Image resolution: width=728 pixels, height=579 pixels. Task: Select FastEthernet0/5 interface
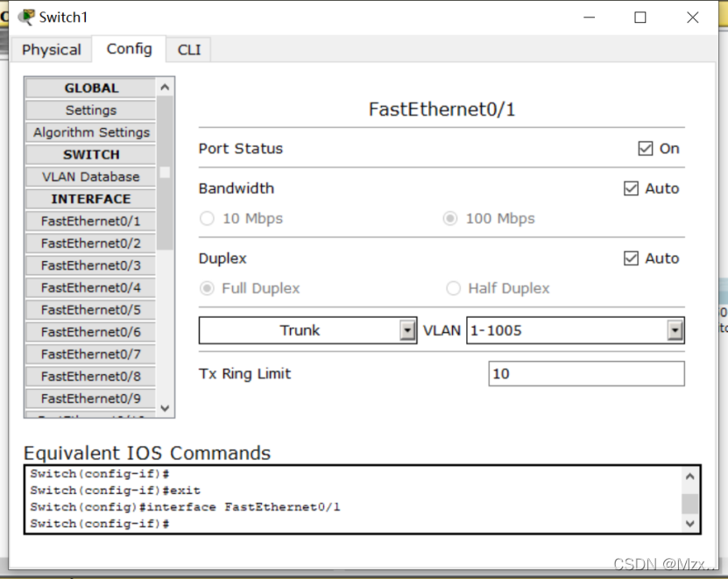(90, 310)
